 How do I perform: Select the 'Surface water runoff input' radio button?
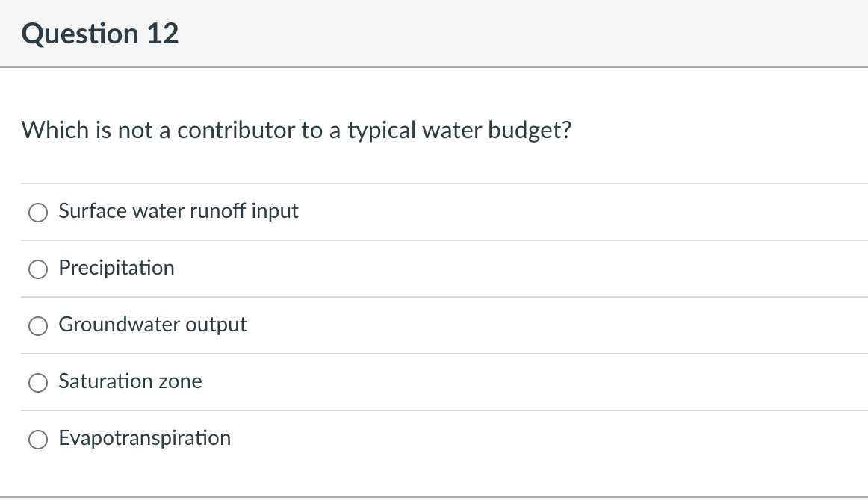[38, 213]
